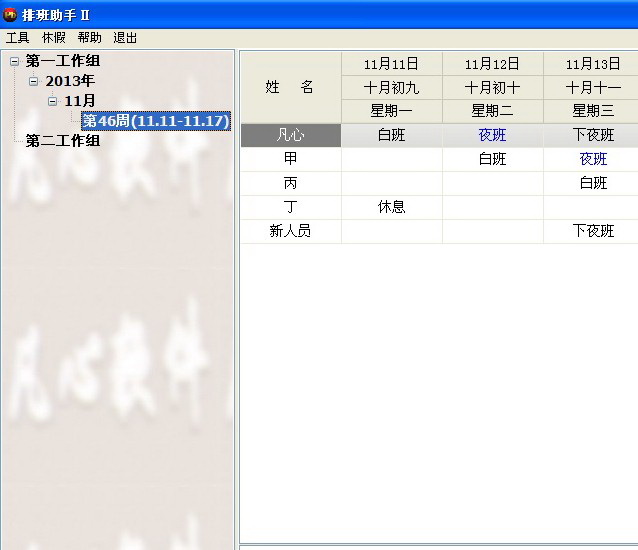
Task: Click the 退出 menu item
Action: 125,38
